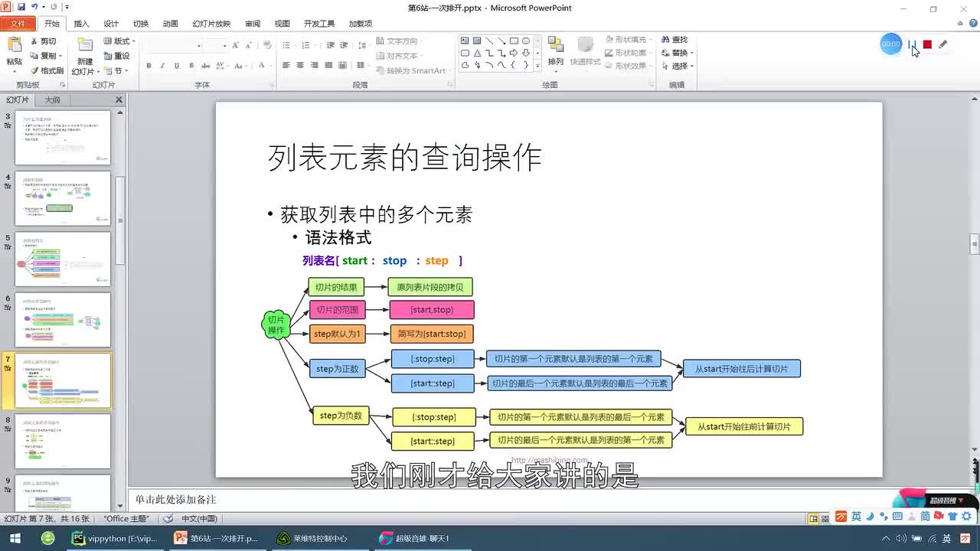The image size is (980, 551).
Task: Click the notes area 单击此处添加备注
Action: (176, 500)
